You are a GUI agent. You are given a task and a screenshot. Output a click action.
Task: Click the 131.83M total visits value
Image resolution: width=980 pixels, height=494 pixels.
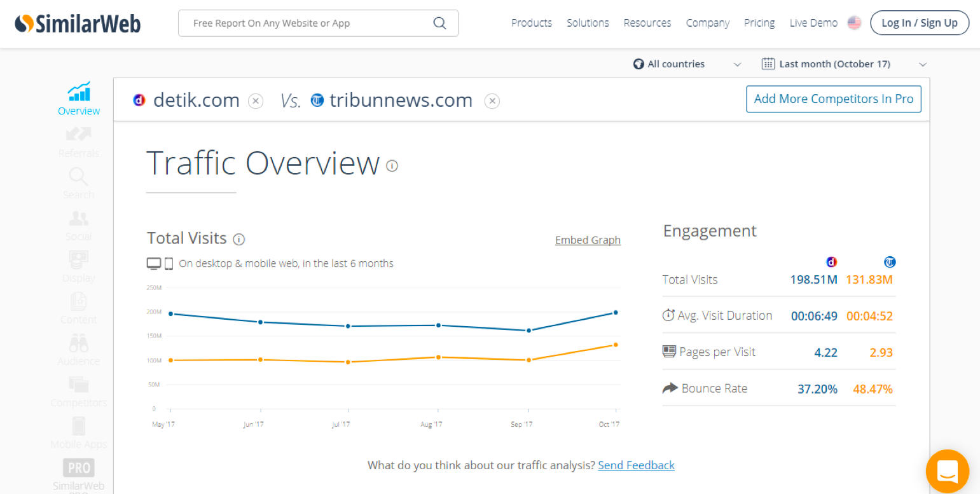tap(869, 280)
